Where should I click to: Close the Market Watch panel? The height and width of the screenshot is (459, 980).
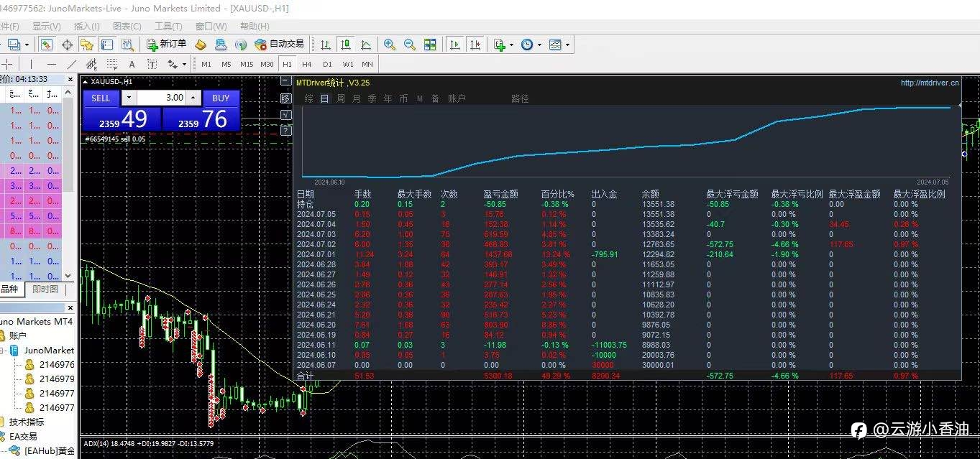click(x=69, y=79)
